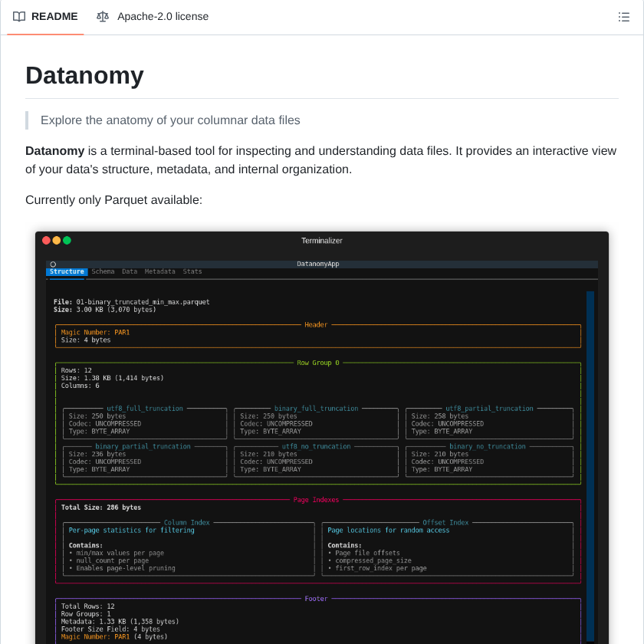The width and height of the screenshot is (644, 644).
Task: Click the green traffic light dot in Terminalizer
Action: [x=67, y=240]
